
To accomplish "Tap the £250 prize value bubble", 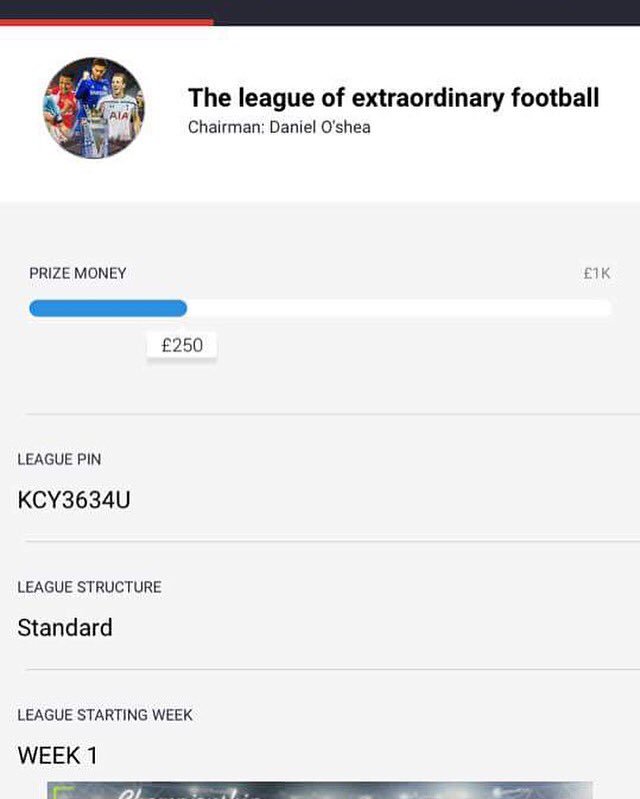I will [182, 345].
